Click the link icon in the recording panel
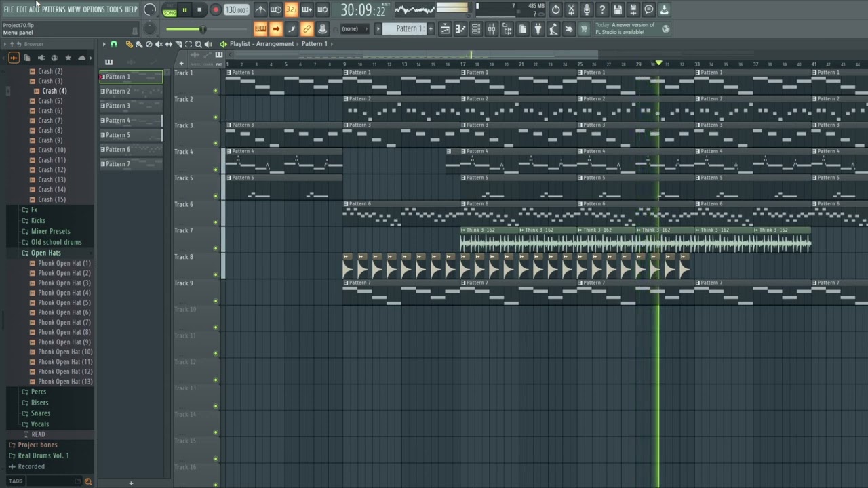The image size is (868, 488). 307,28
